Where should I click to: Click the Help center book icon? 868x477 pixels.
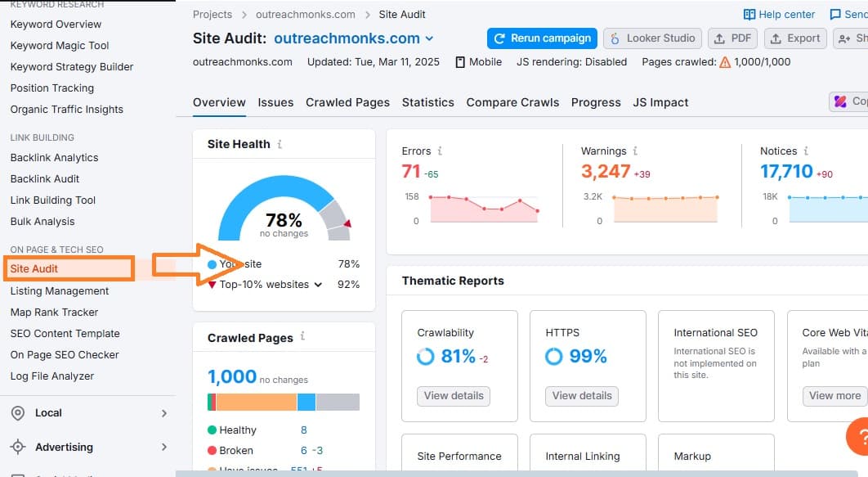749,15
